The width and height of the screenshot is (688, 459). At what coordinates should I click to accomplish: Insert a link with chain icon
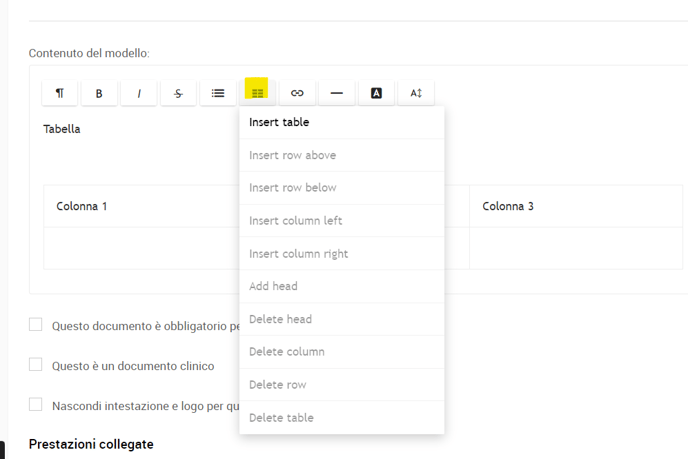297,93
